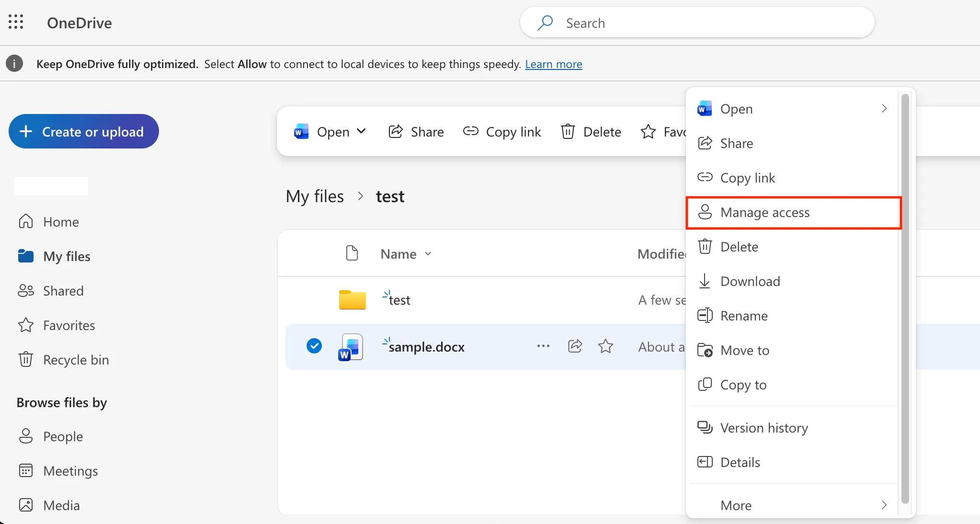The width and height of the screenshot is (980, 524).
Task: Click the Meetings calendar icon
Action: (26, 470)
